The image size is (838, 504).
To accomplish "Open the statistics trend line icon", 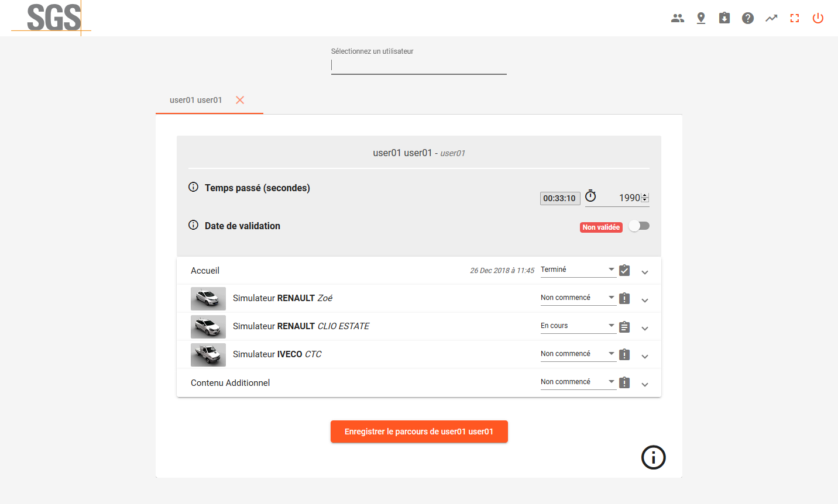I will pyautogui.click(x=771, y=18).
